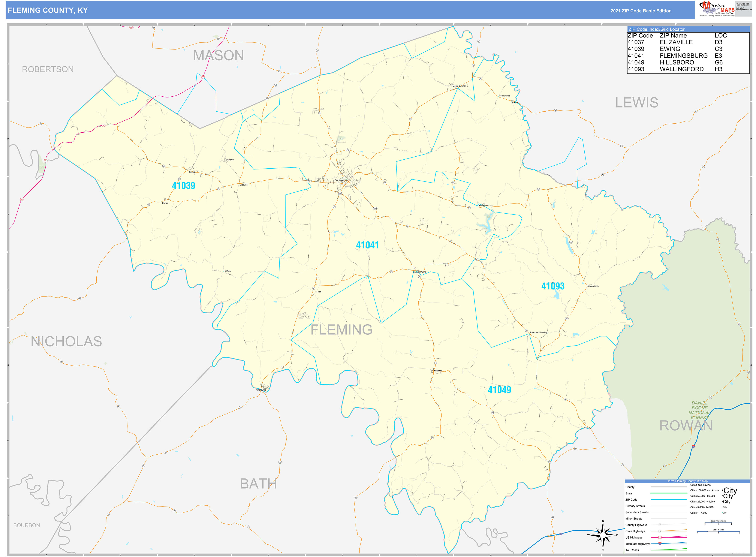This screenshot has height=557, width=756.
Task: Select the Interstate Highways shield symbol in legend
Action: pos(660,544)
